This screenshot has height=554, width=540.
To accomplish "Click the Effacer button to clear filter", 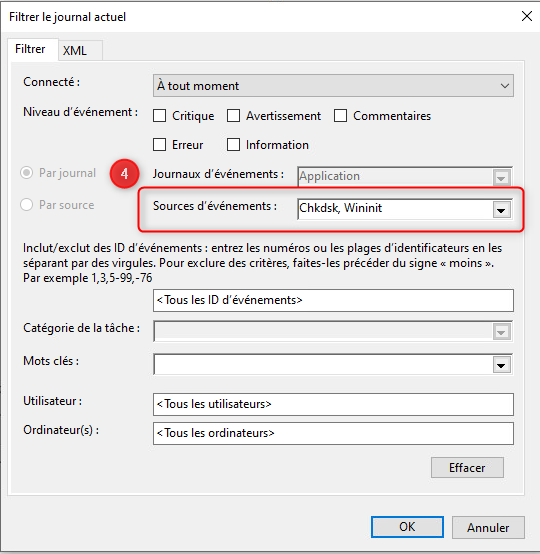I will pos(467,467).
